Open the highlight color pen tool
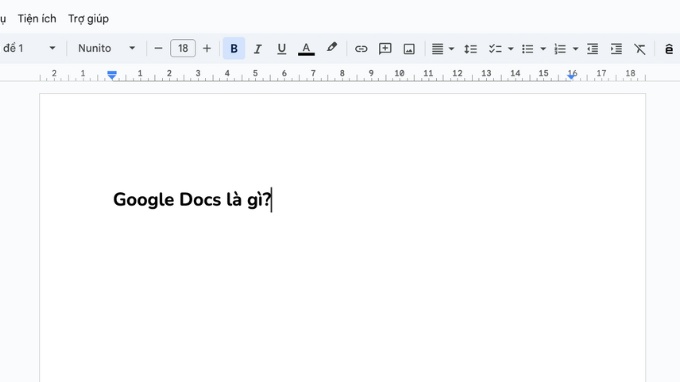This screenshot has height=382, width=680. (332, 47)
